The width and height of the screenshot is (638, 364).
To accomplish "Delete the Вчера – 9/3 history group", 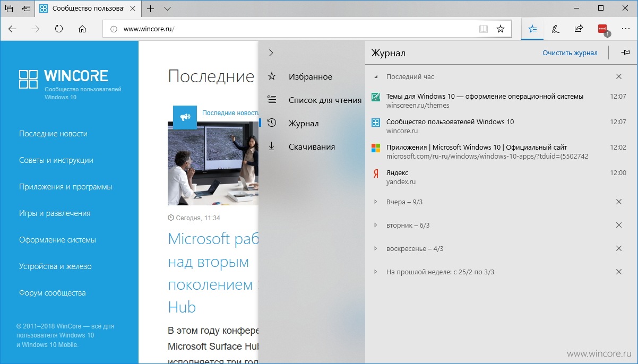I will 618,202.
